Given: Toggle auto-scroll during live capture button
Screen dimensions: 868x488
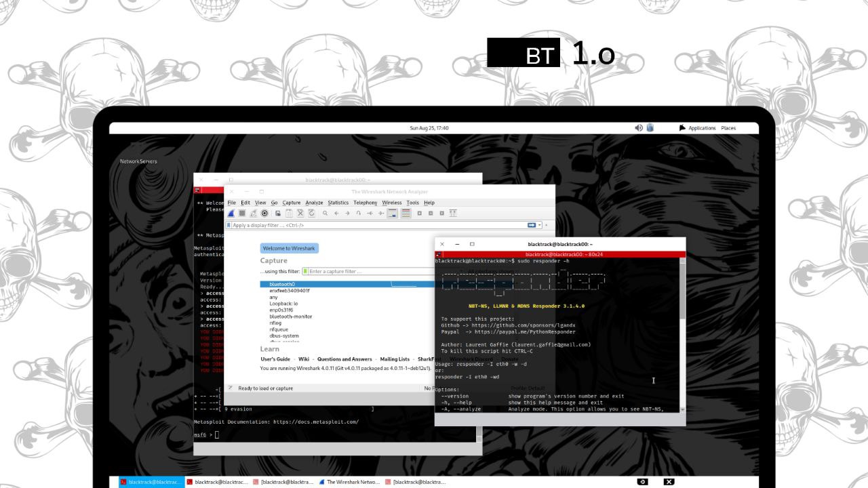Looking at the screenshot, I should tap(393, 213).
